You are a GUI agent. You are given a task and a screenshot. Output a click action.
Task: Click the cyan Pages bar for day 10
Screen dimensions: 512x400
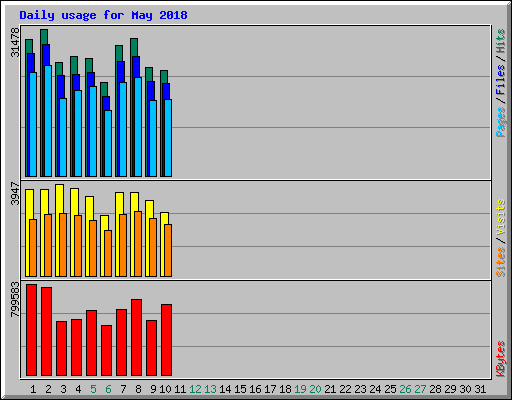point(168,138)
